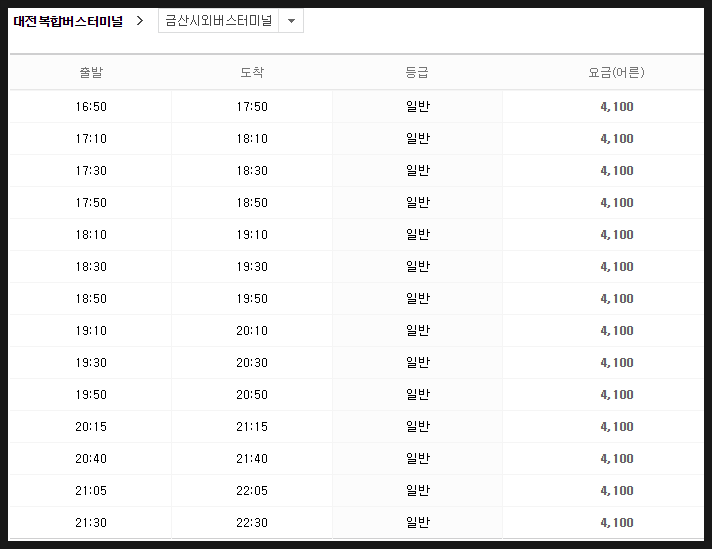Click the 19:10 arrival time

click(252, 235)
